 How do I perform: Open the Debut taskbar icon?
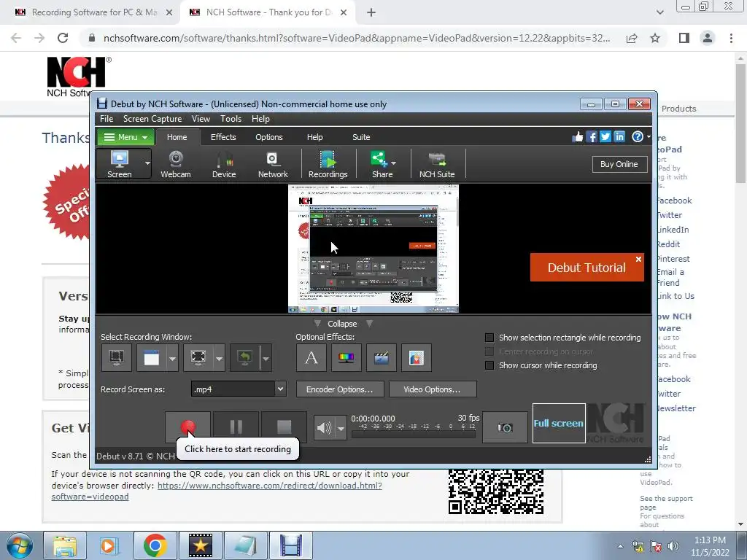pyautogui.click(x=291, y=545)
